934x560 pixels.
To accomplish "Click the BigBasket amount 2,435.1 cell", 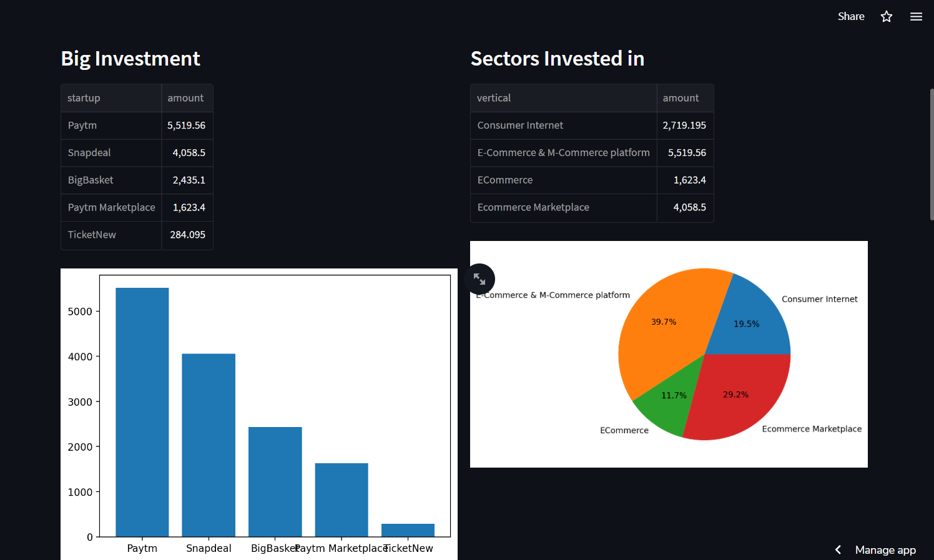I will click(187, 180).
